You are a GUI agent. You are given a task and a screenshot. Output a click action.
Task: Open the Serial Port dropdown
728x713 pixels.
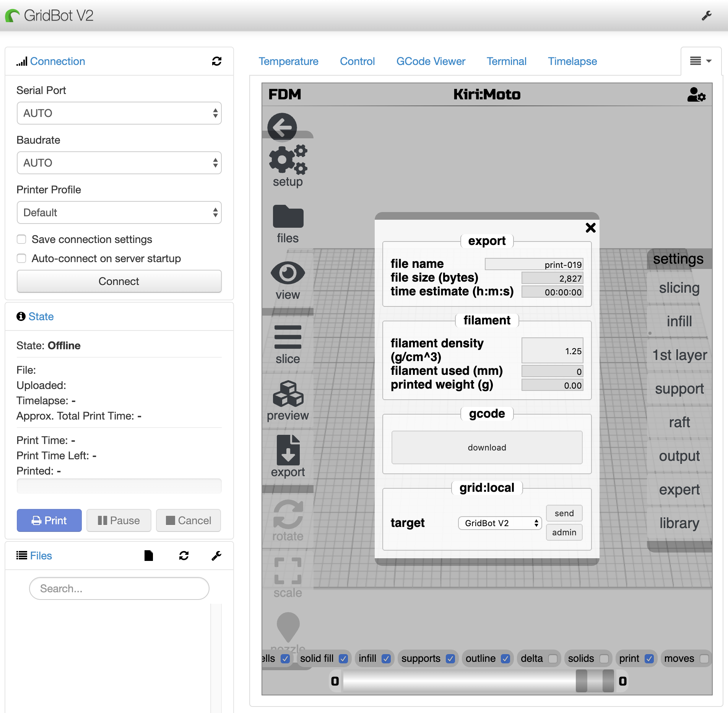[x=119, y=113]
